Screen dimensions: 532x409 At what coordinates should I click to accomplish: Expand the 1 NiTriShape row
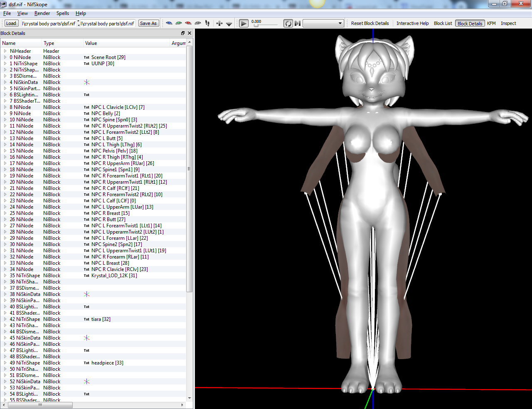5,64
